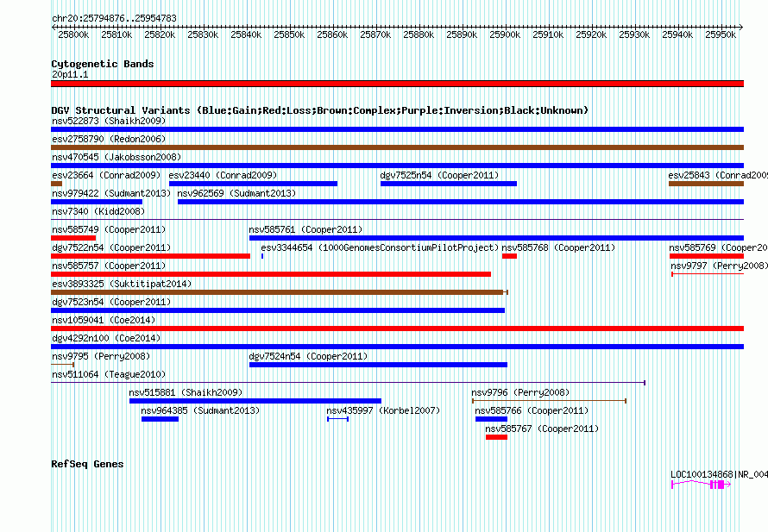This screenshot has width=768, height=532.
Task: Click the nsv522873 (Shaikh2009) variant label
Action: pos(109,121)
